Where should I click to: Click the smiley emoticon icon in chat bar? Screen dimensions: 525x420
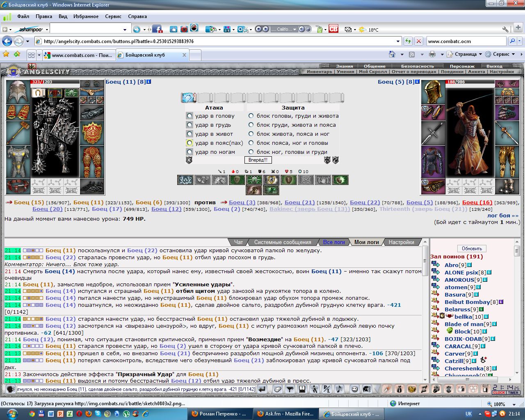pyautogui.click(x=355, y=389)
